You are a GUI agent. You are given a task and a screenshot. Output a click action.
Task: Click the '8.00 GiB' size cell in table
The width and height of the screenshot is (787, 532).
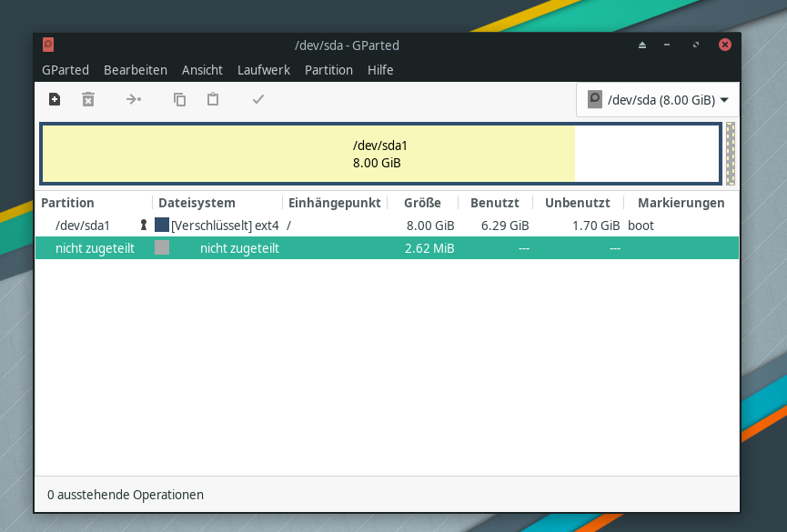(430, 226)
